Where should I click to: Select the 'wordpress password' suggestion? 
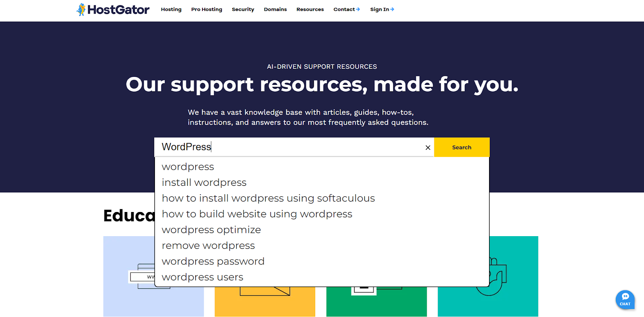coord(322,261)
